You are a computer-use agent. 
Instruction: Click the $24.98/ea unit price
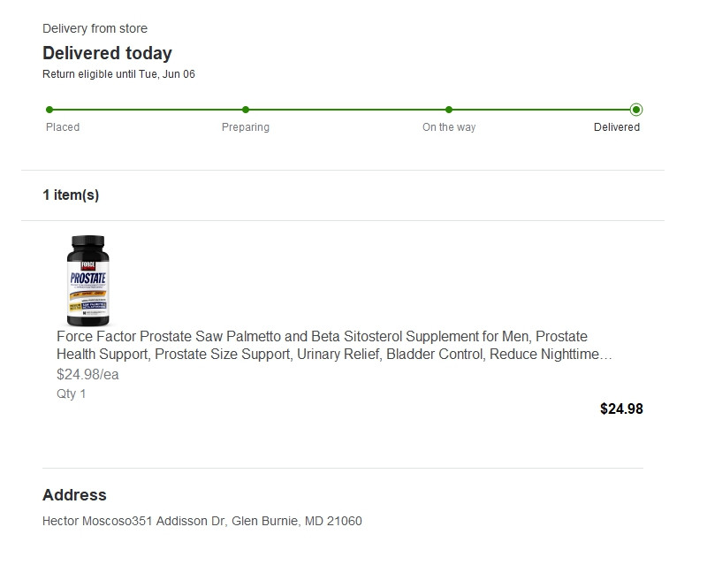click(x=87, y=374)
